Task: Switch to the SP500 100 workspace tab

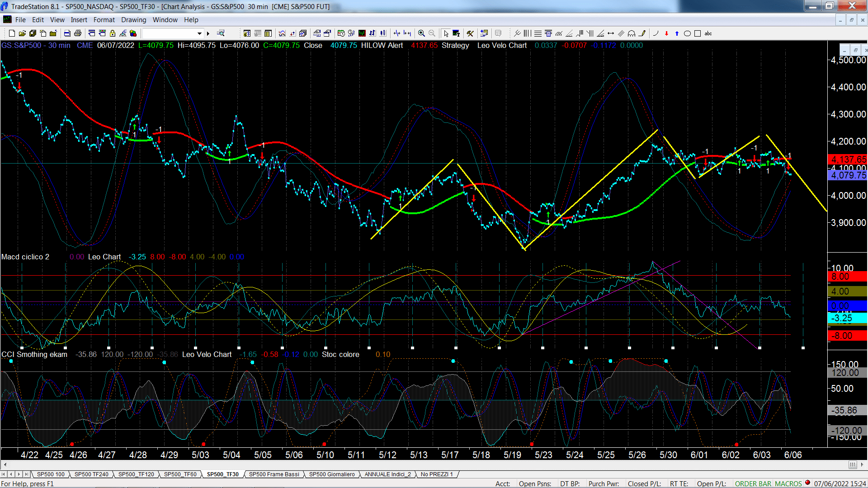Action: [51, 474]
